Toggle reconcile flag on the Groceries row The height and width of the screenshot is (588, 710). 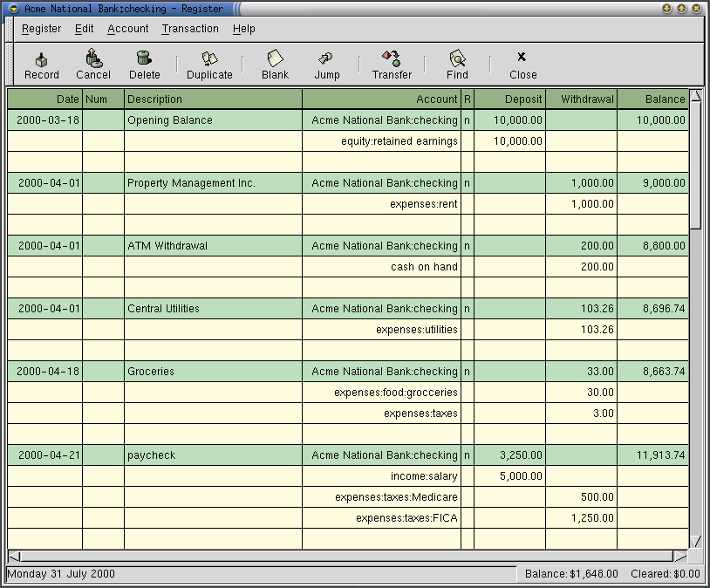click(468, 372)
